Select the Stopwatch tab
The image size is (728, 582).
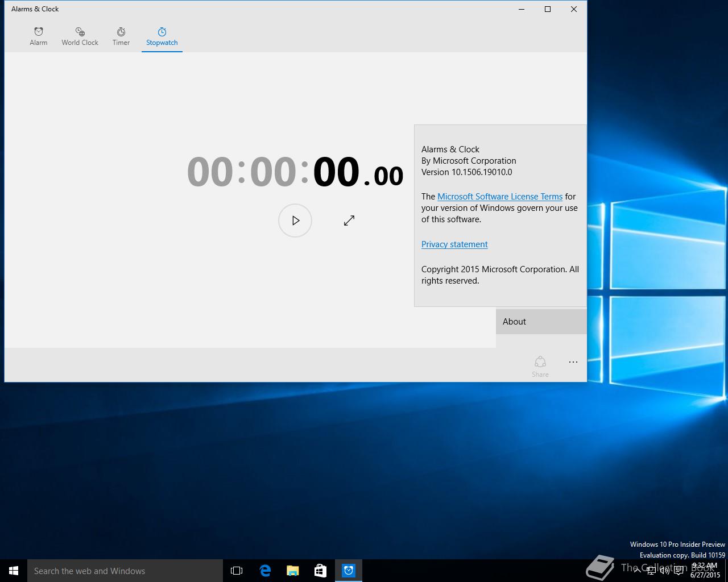(x=162, y=37)
